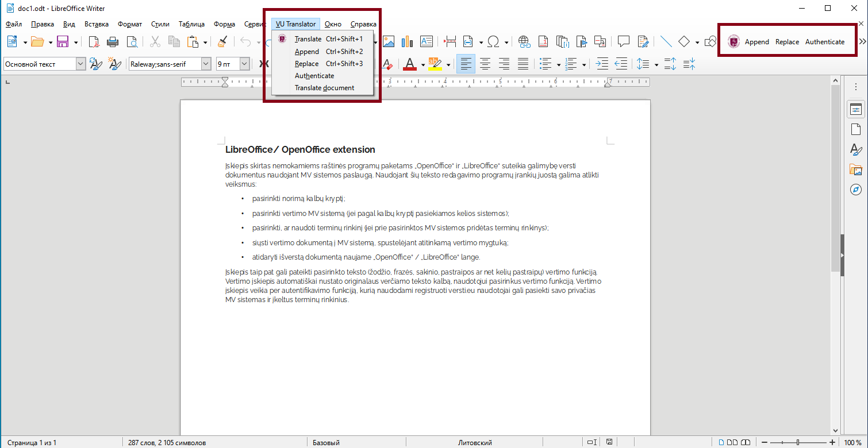Screen dimensions: 868x448
Task: Open the font color dropdown arrow
Action: 423,64
